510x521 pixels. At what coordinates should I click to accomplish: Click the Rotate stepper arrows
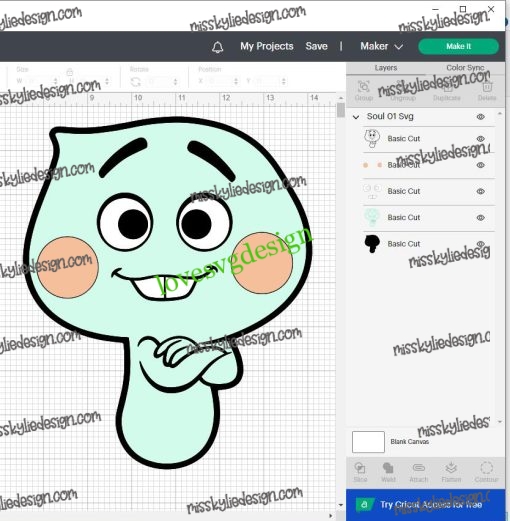click(x=175, y=82)
